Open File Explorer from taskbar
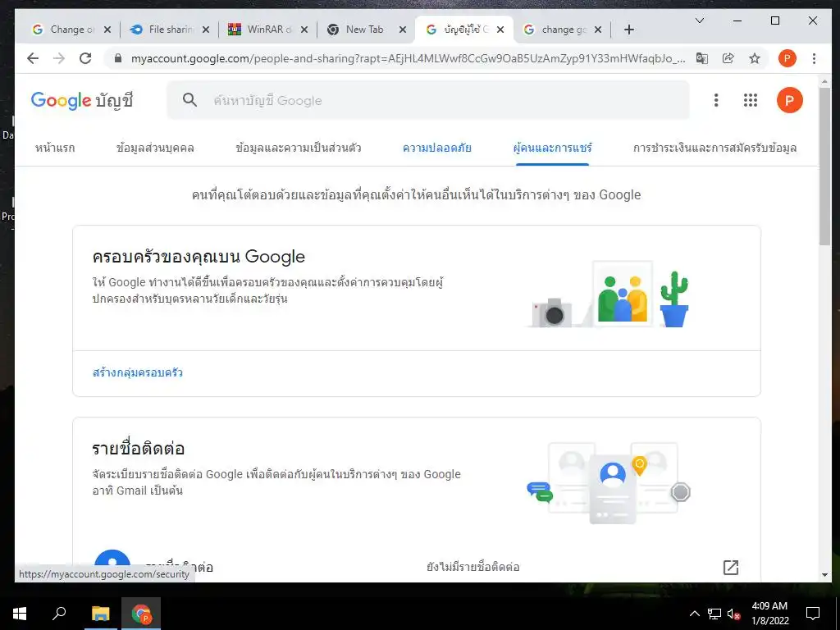Screen dimensions: 840x630 coord(100,614)
